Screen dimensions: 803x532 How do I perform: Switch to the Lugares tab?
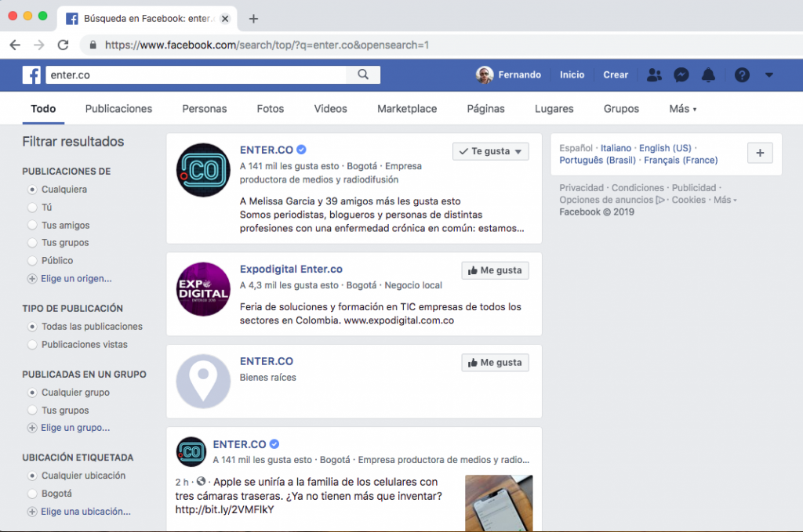(554, 109)
